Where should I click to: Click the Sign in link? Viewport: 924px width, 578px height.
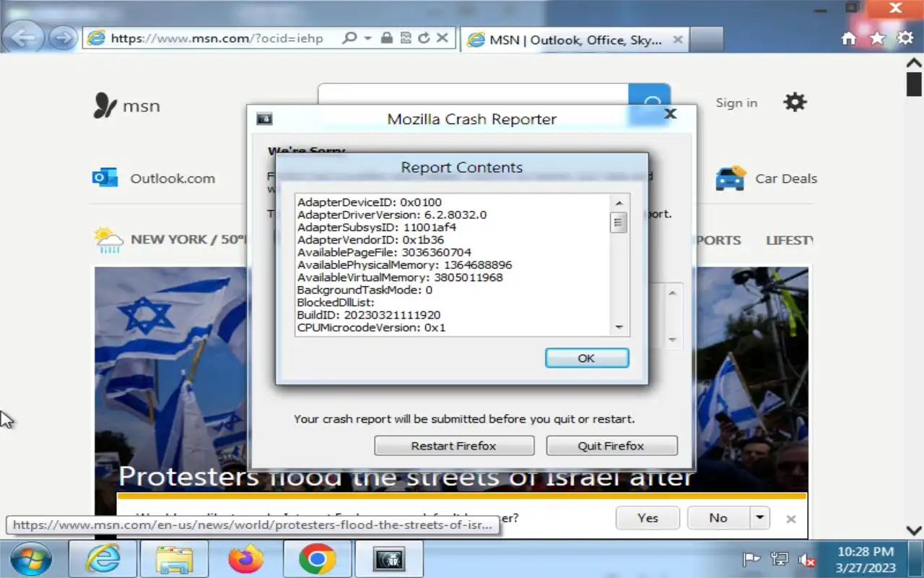tap(736, 103)
